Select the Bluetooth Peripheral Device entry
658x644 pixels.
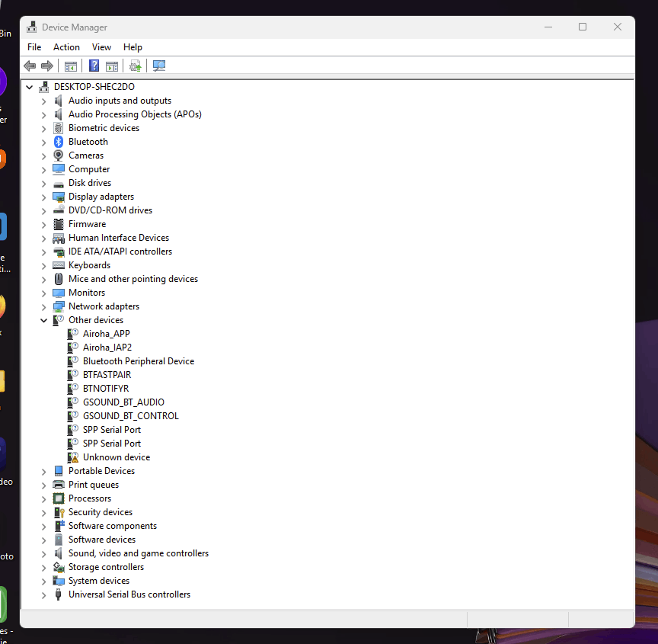[138, 360]
